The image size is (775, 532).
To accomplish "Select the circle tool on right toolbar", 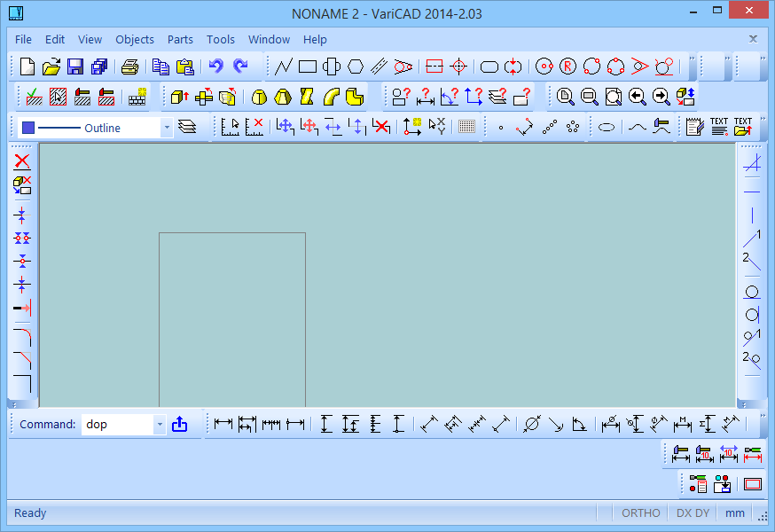I will (x=752, y=292).
